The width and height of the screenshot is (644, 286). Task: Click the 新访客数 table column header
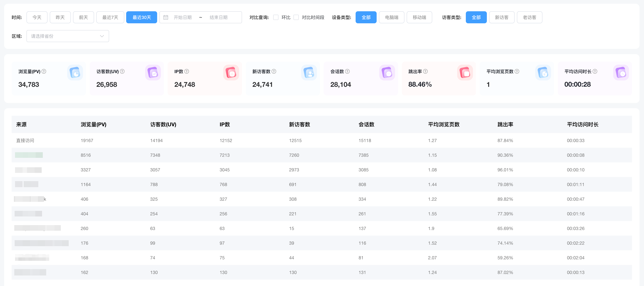299,124
